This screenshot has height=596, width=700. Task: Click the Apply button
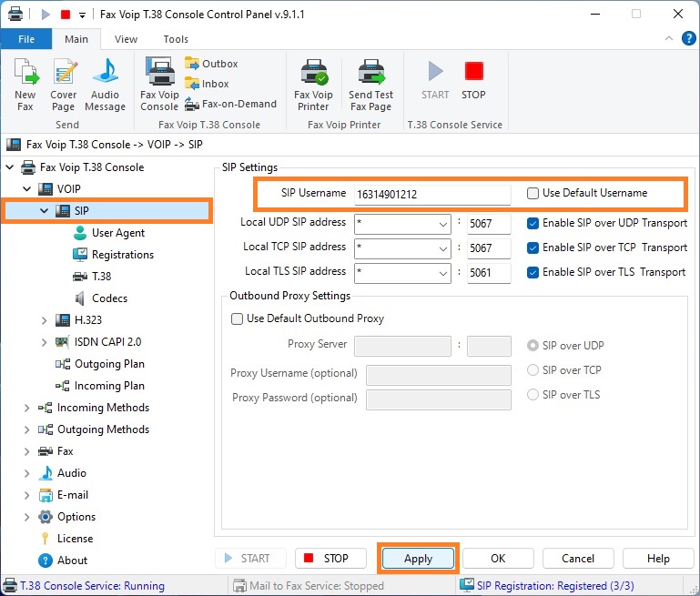point(419,559)
